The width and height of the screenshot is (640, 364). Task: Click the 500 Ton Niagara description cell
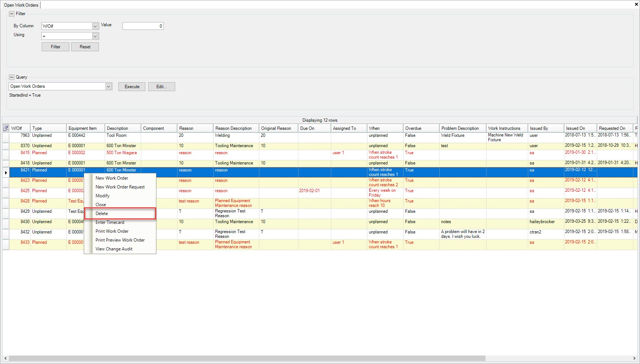click(123, 155)
